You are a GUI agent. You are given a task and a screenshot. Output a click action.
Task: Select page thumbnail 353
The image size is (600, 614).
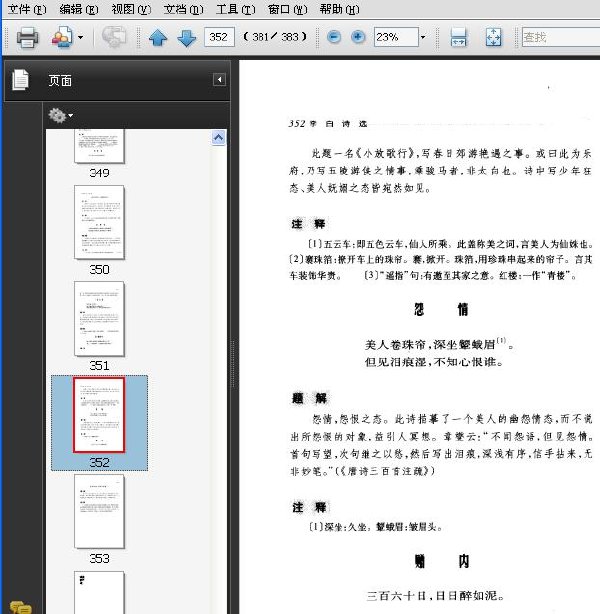(x=99, y=511)
